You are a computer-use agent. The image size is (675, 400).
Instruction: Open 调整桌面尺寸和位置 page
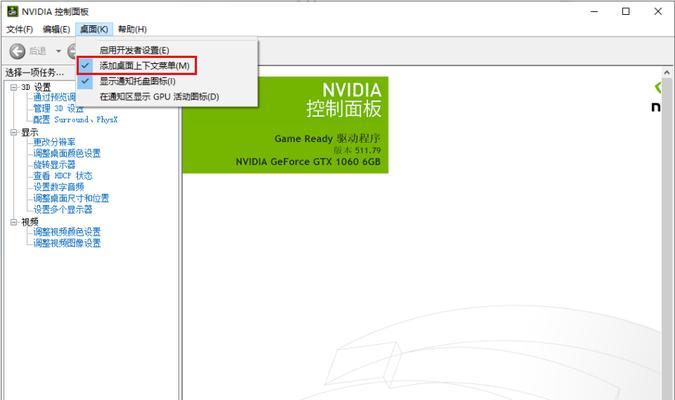[71, 198]
